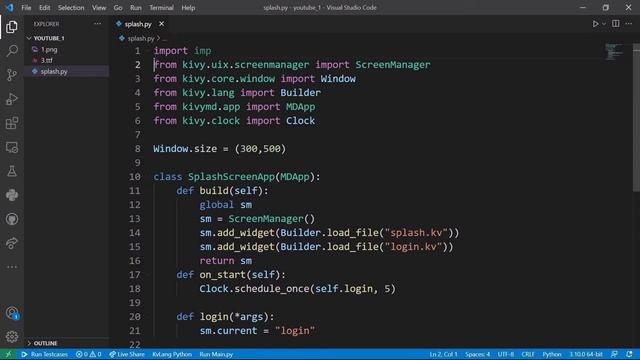
Task: Open 3.ttf in the explorer
Action: click(x=47, y=60)
